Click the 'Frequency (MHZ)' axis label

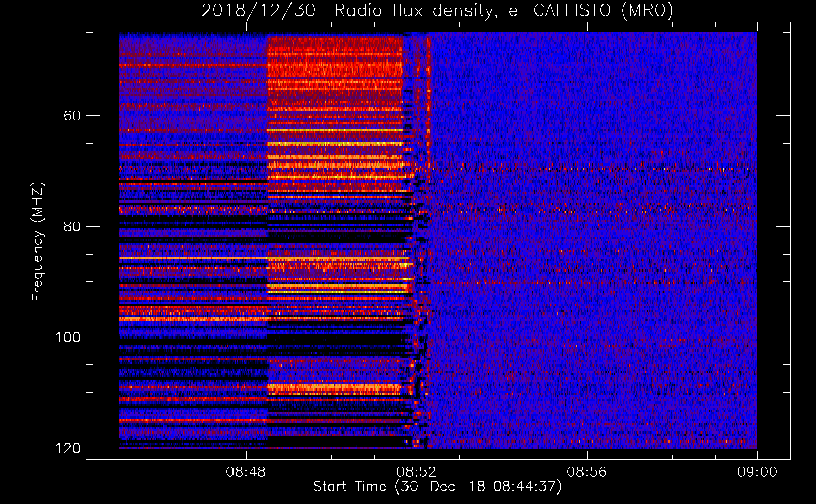[38, 242]
